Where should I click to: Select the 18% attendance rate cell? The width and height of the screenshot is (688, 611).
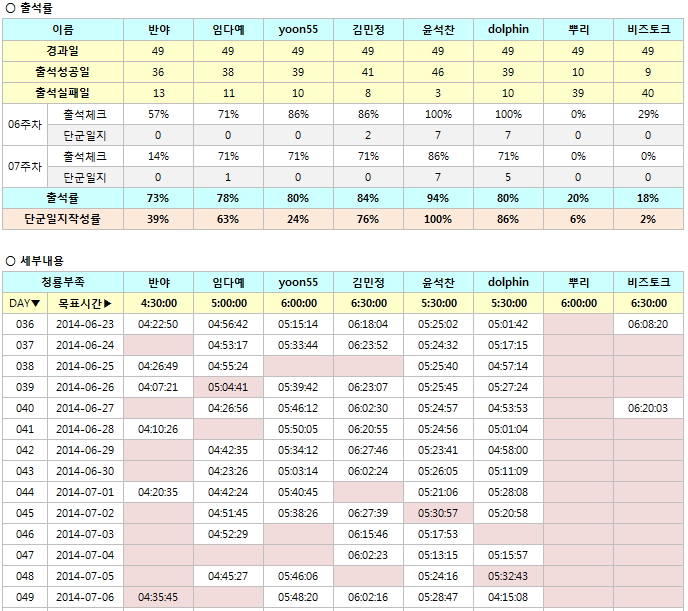tap(648, 198)
